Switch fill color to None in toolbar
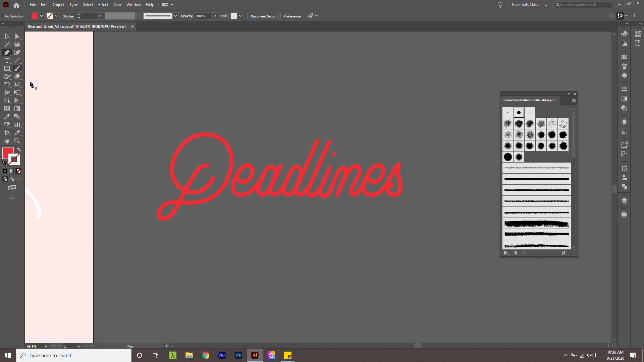Image resolution: width=644 pixels, height=362 pixels. coord(18,171)
